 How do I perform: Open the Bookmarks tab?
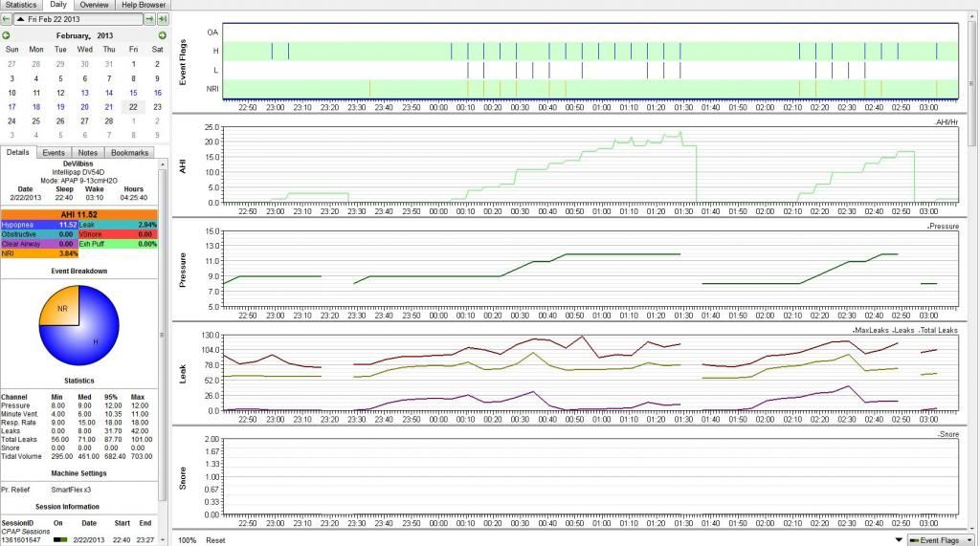click(x=129, y=152)
